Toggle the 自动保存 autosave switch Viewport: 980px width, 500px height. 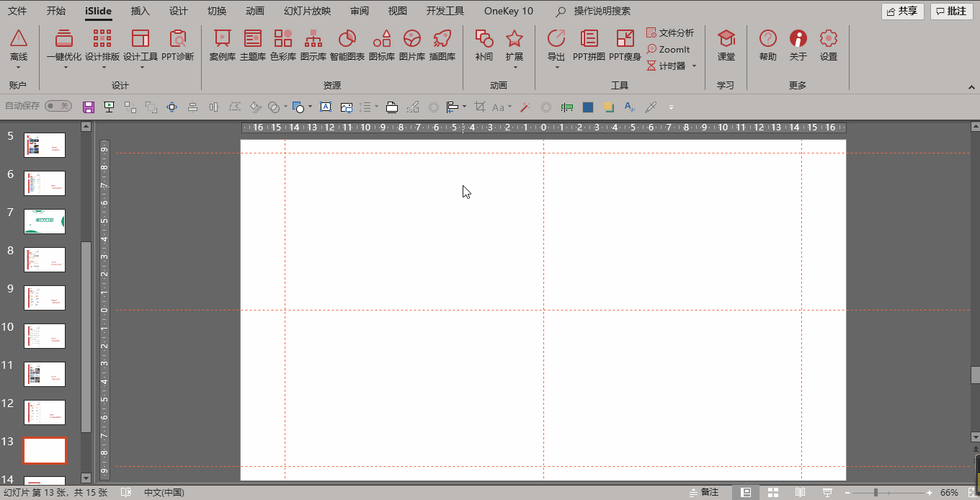(x=58, y=106)
